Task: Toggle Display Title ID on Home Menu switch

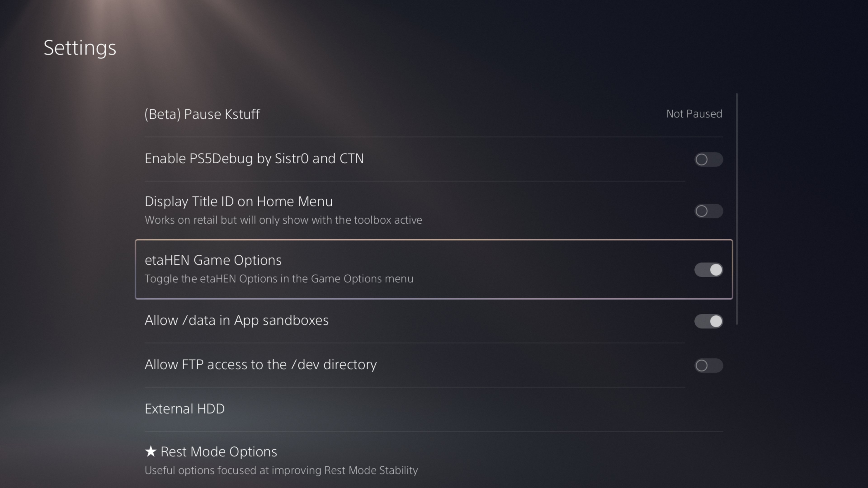Action: point(708,211)
